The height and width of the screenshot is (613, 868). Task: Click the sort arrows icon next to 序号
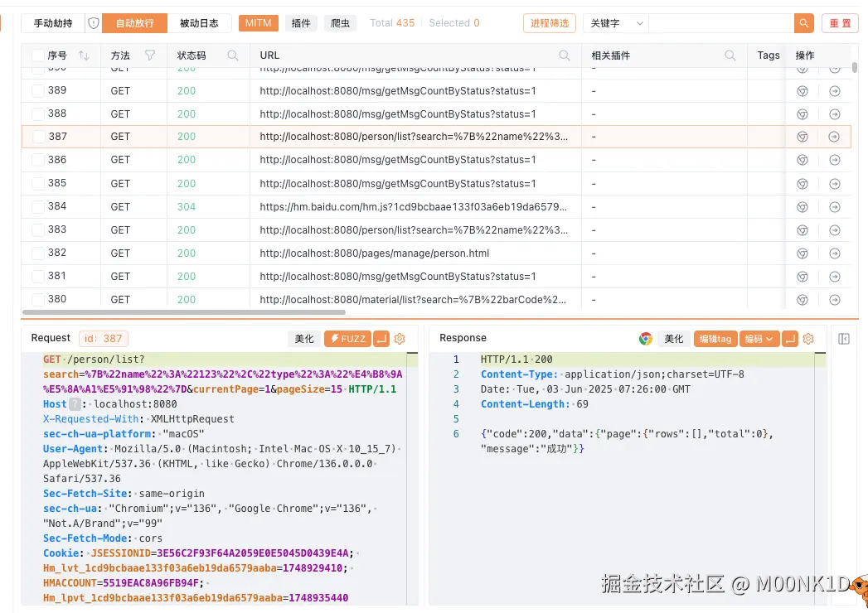tap(84, 56)
